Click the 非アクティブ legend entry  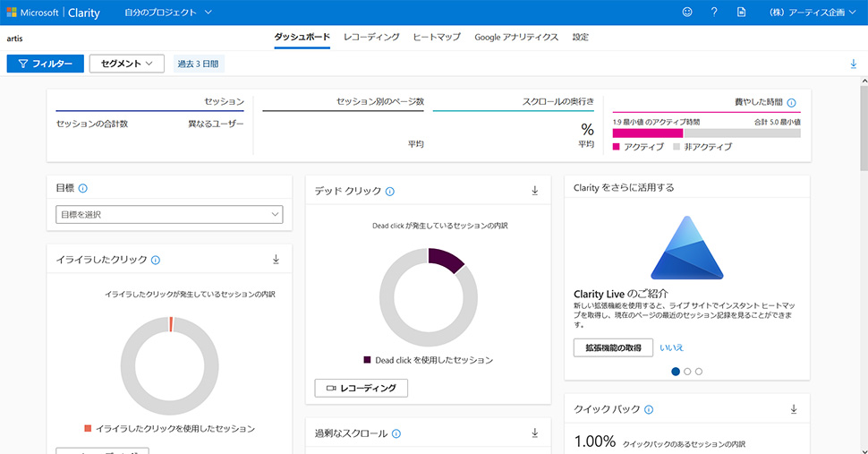[x=702, y=147]
